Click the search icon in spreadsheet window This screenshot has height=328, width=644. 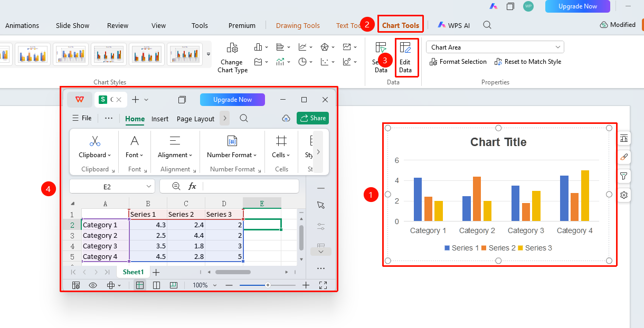(x=244, y=118)
